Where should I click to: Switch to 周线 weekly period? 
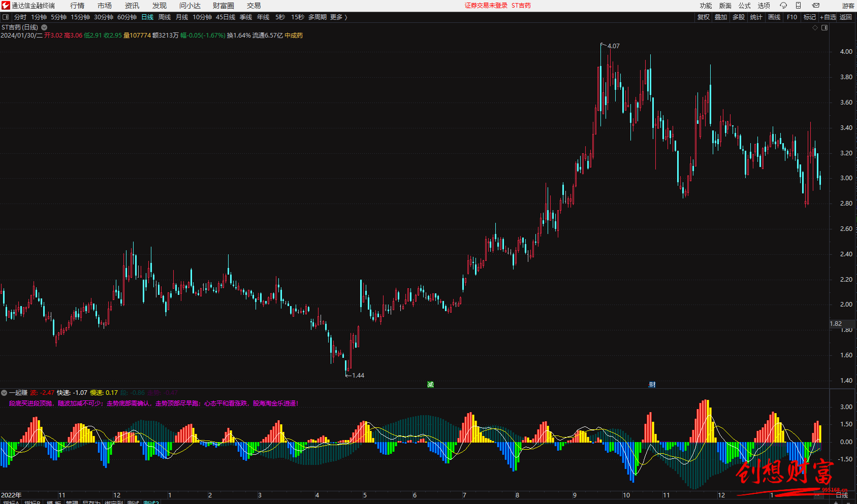point(165,17)
